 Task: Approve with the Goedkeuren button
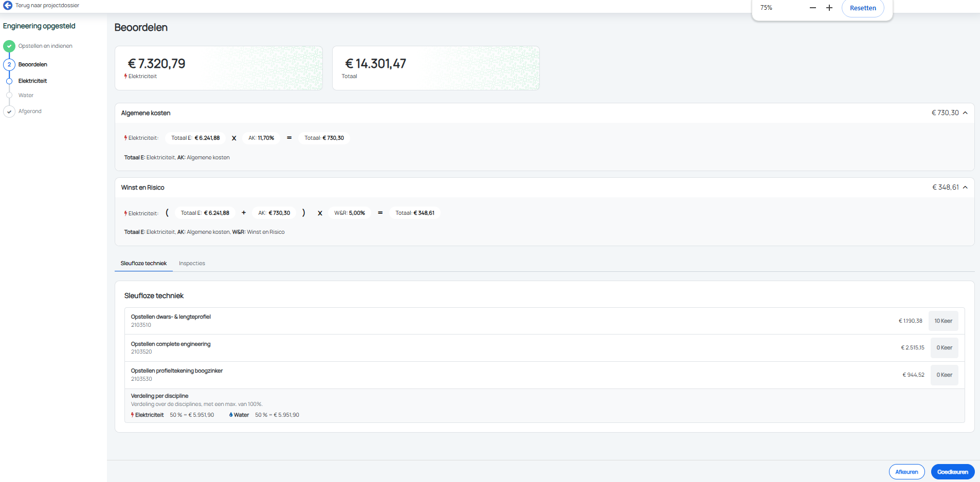point(952,472)
